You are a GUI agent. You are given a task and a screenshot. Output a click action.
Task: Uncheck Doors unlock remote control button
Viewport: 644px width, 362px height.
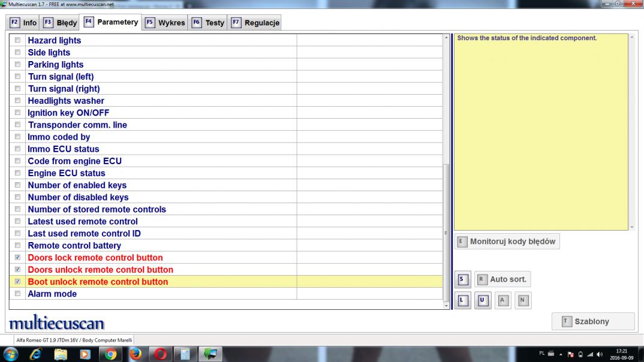tap(17, 269)
